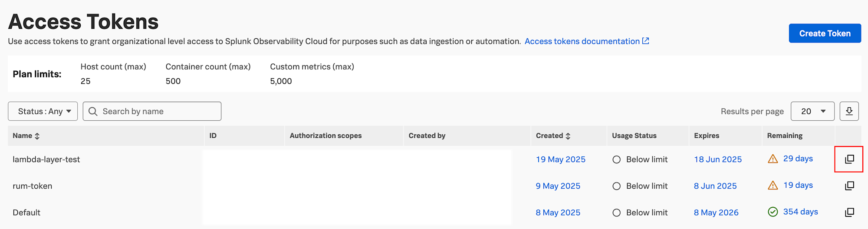The width and height of the screenshot is (868, 229).
Task: Click the Below limit circle for Default
Action: pyautogui.click(x=616, y=212)
